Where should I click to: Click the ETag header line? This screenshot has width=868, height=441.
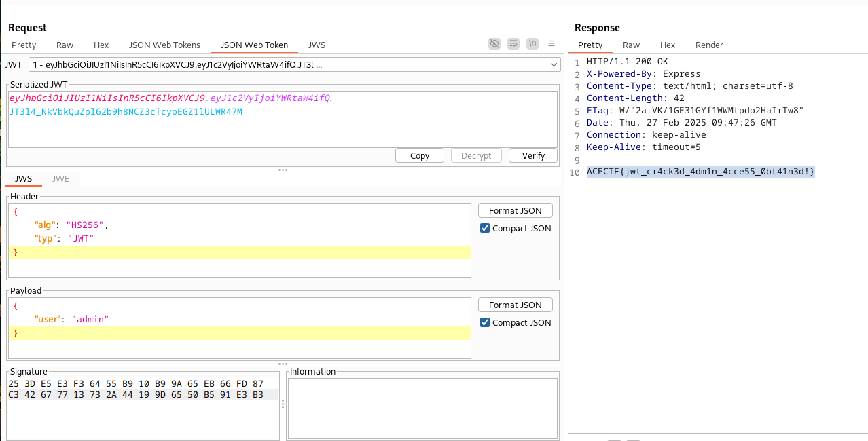tap(695, 111)
